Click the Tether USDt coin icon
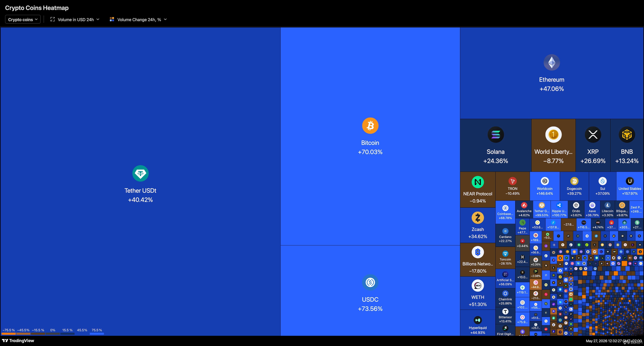Image resolution: width=644 pixels, height=346 pixels. point(140,173)
